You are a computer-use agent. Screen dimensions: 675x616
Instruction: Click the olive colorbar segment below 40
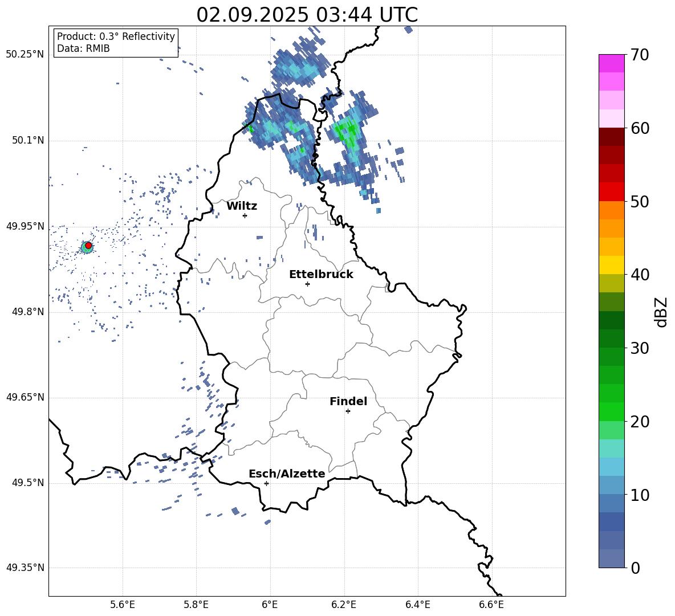point(612,283)
